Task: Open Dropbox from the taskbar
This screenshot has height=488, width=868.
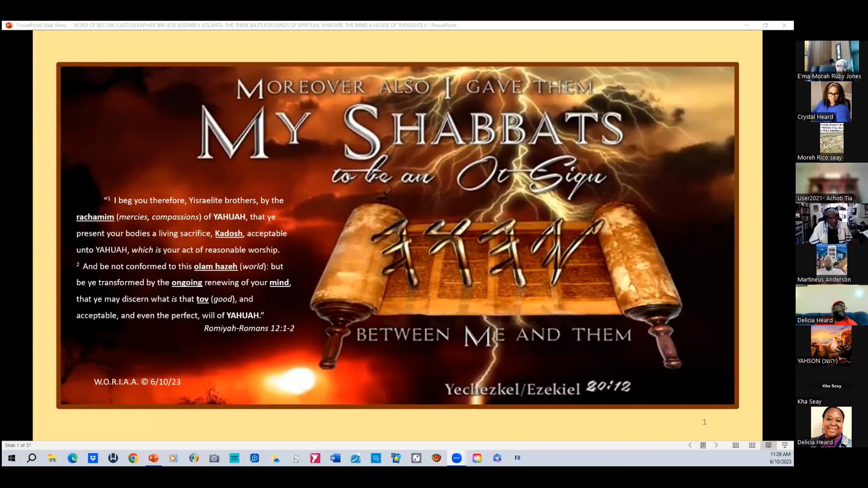Action: pos(93,458)
